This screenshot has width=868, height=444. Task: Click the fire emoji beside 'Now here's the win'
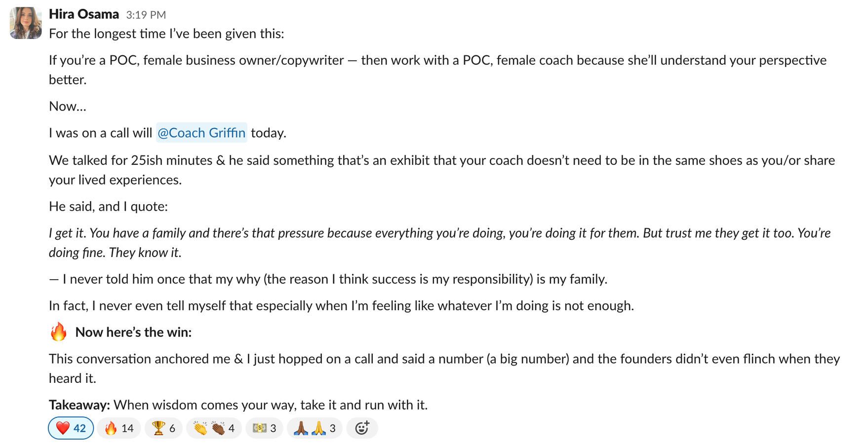[x=58, y=332]
